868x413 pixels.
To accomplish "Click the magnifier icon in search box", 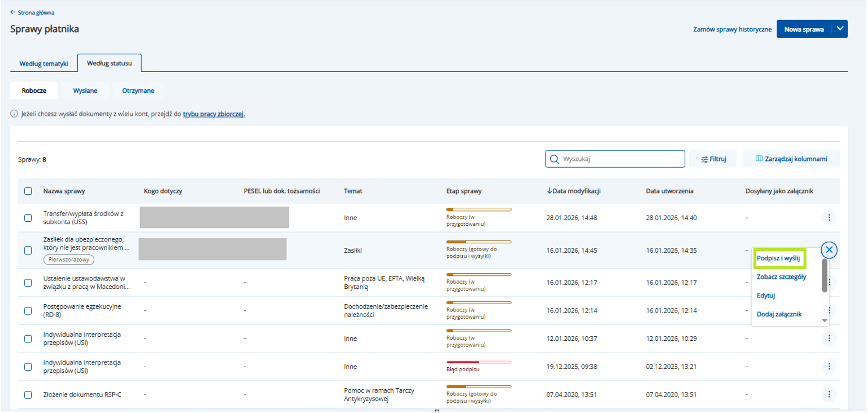I will pos(554,159).
